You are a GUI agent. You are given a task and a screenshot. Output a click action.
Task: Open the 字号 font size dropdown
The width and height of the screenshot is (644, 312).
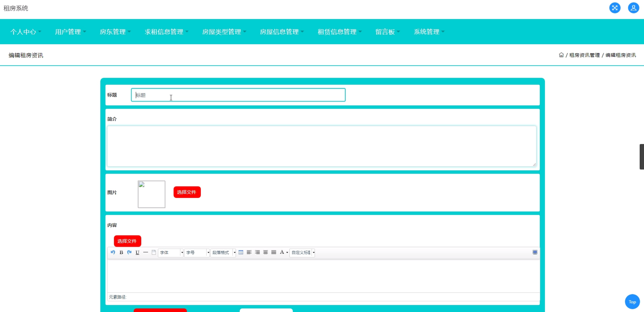[197, 253]
